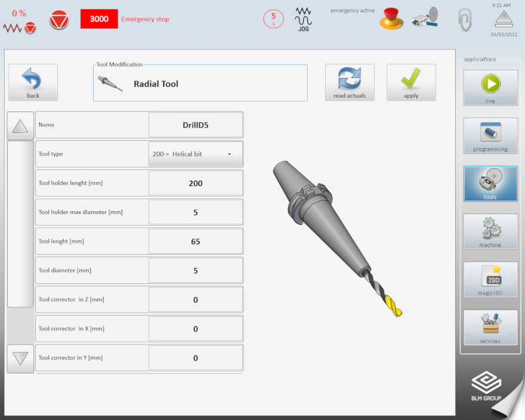
Task: Click the read actuals button
Action: pos(350,82)
